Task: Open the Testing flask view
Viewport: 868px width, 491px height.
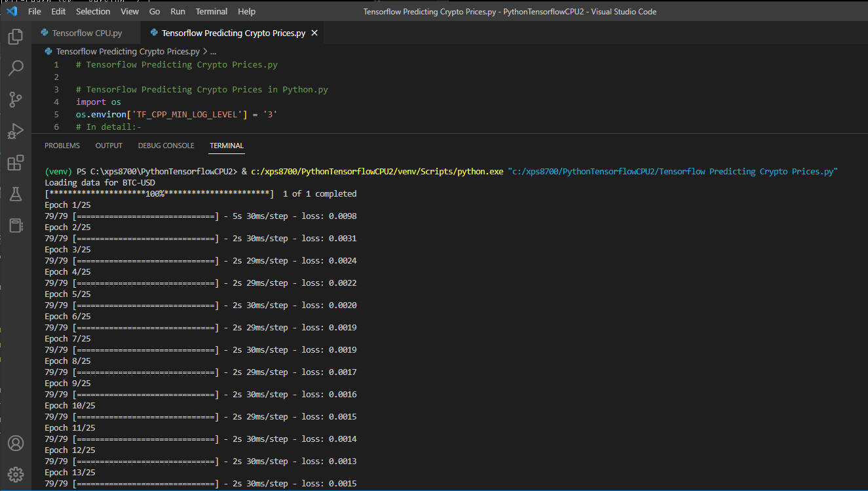Action: click(16, 194)
